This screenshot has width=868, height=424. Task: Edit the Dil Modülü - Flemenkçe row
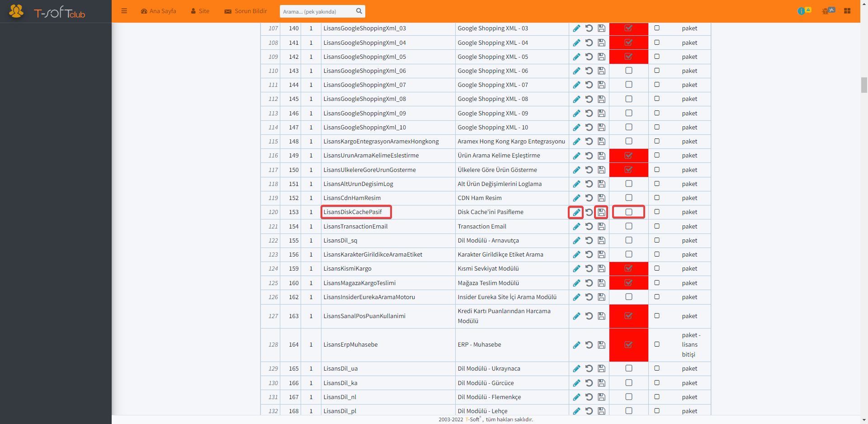[x=576, y=397]
